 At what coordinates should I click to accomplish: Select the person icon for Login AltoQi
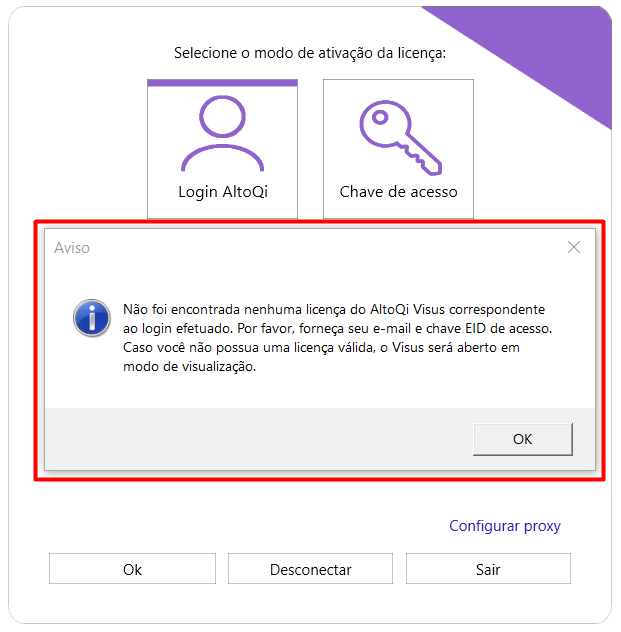click(x=222, y=133)
